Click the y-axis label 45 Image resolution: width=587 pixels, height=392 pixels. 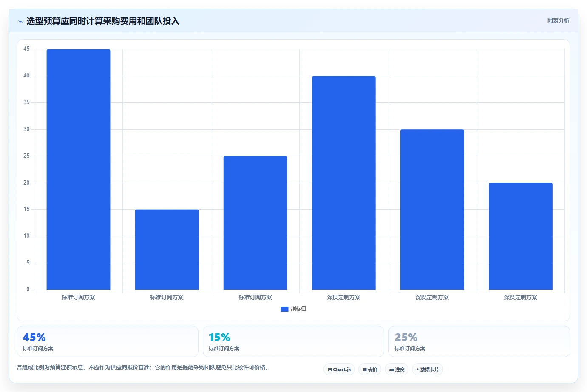[26, 49]
